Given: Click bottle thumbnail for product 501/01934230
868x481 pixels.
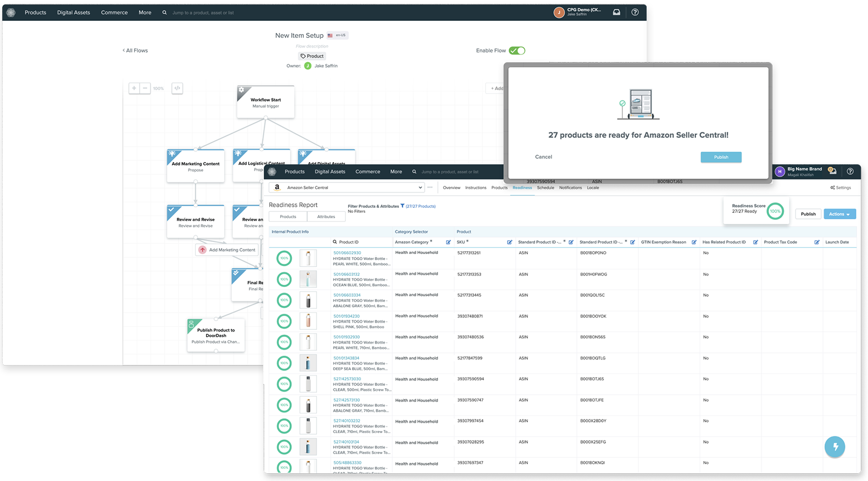Looking at the screenshot, I should [308, 321].
